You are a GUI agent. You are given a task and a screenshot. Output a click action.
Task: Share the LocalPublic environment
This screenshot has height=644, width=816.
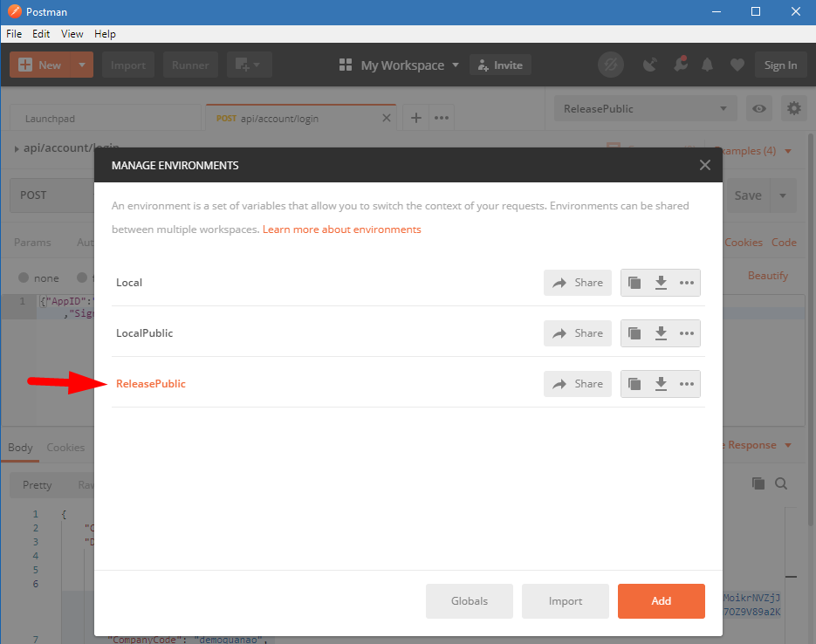click(x=578, y=333)
